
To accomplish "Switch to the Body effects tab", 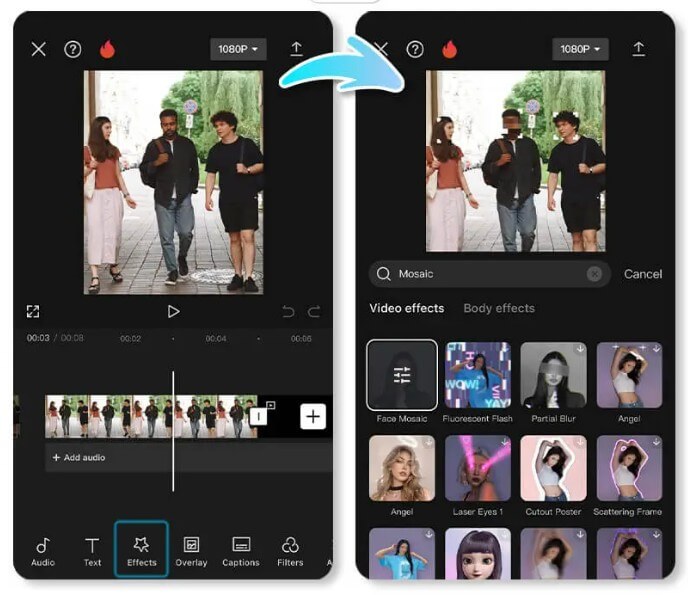I will [499, 308].
